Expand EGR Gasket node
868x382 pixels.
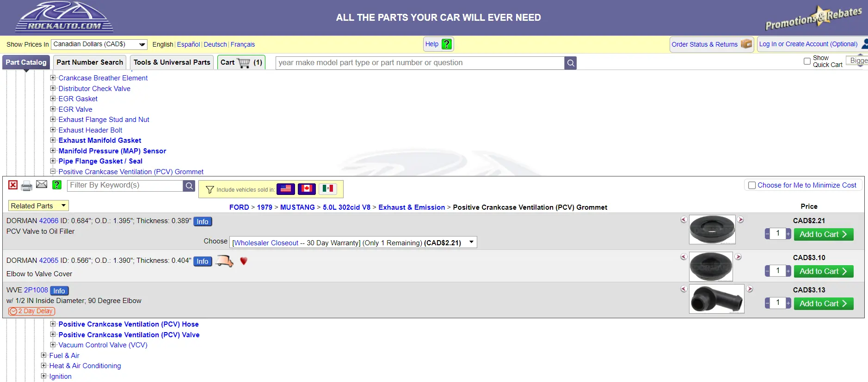click(x=53, y=99)
